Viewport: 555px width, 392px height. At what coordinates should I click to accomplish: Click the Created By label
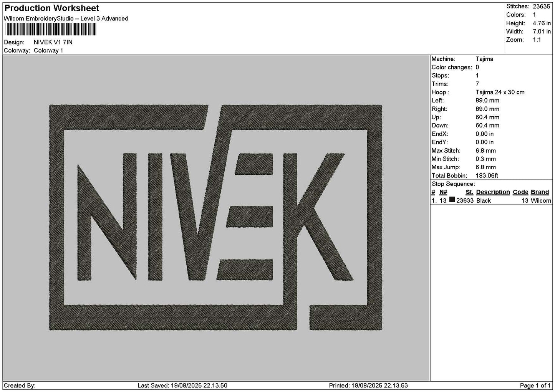tap(20, 386)
